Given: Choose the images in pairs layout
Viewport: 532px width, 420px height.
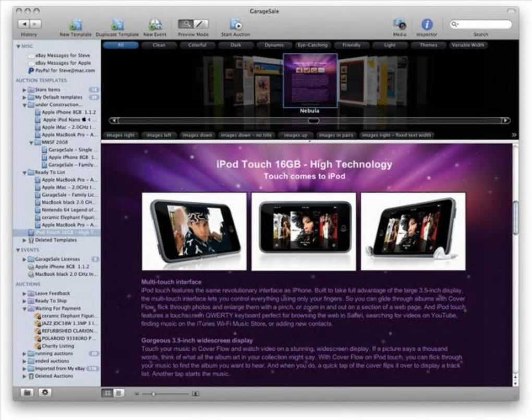Looking at the screenshot, I should (336, 135).
